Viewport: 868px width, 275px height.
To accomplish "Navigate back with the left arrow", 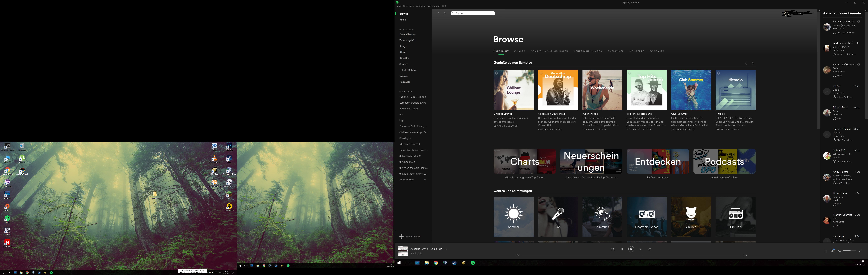I will point(438,13).
